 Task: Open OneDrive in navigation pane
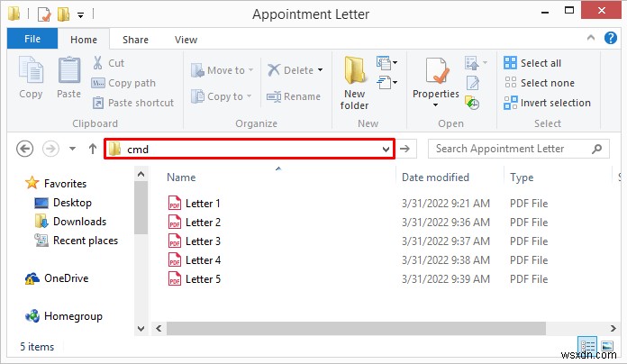click(57, 278)
